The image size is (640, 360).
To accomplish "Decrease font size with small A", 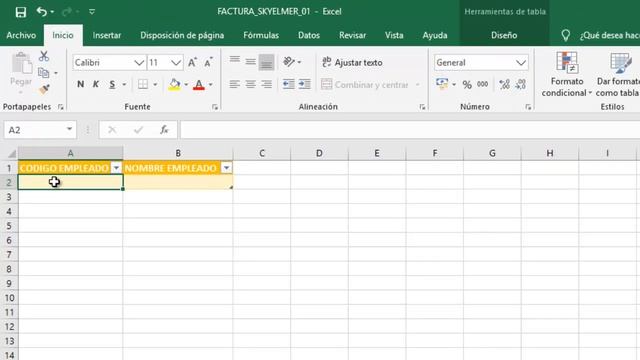I will point(209,62).
